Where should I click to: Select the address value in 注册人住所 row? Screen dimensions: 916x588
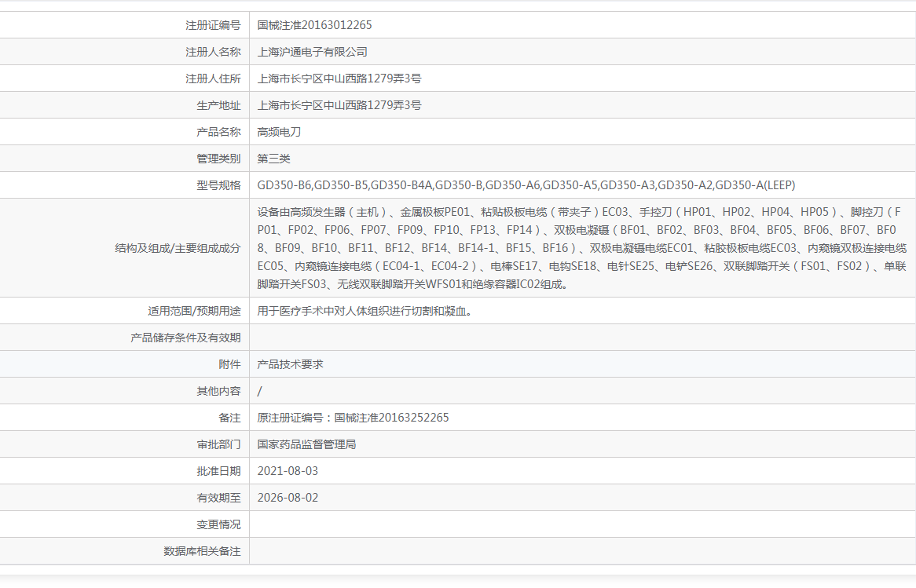click(339, 79)
